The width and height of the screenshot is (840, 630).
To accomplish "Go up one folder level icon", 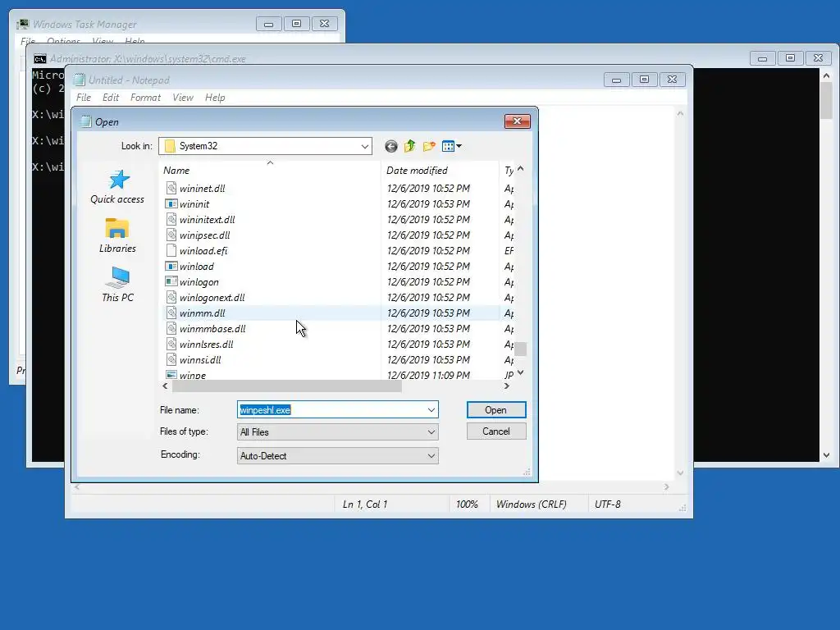I will point(410,146).
